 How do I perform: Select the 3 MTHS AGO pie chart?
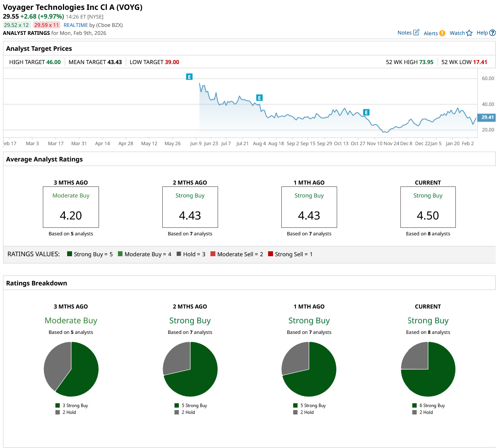pyautogui.click(x=71, y=369)
